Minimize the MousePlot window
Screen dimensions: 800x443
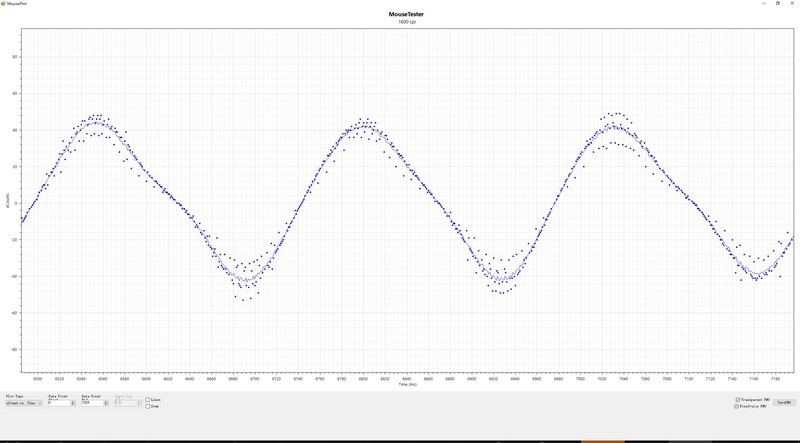click(x=764, y=3)
